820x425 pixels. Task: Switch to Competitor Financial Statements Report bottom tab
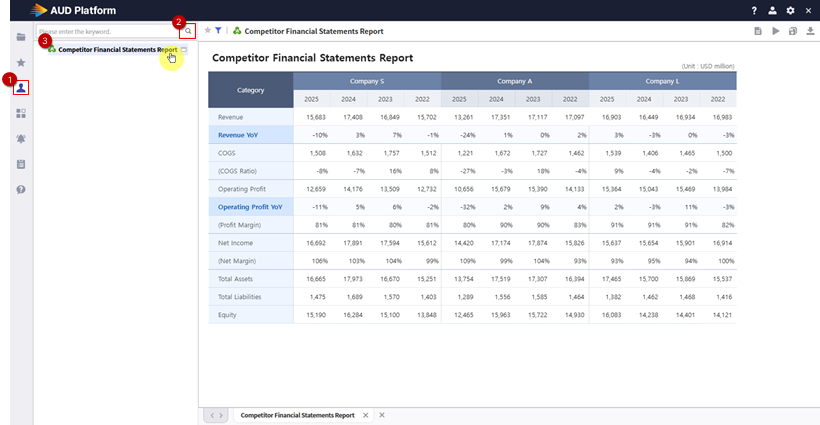[297, 415]
